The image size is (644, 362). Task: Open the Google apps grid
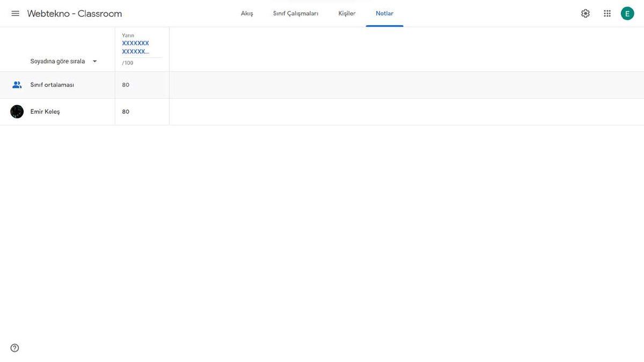[x=607, y=13]
